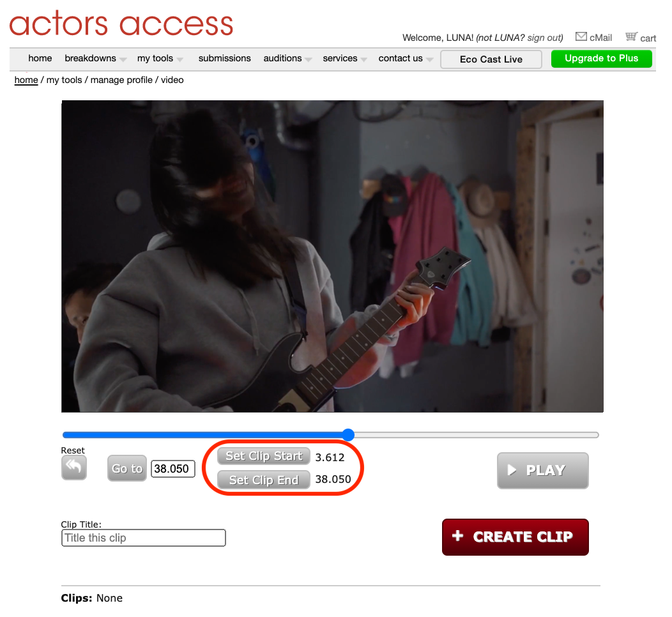
Task: Click the Clip Title input field
Action: tap(144, 538)
